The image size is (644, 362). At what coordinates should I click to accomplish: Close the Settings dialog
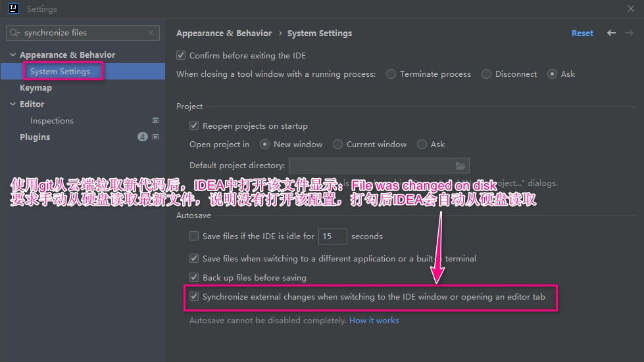631,9
